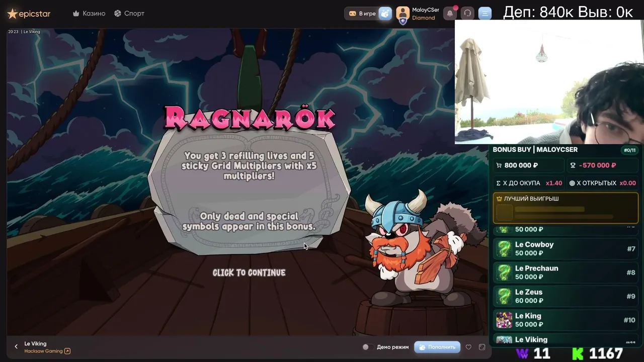The image size is (644, 362).
Task: Open headset support chat
Action: (467, 14)
